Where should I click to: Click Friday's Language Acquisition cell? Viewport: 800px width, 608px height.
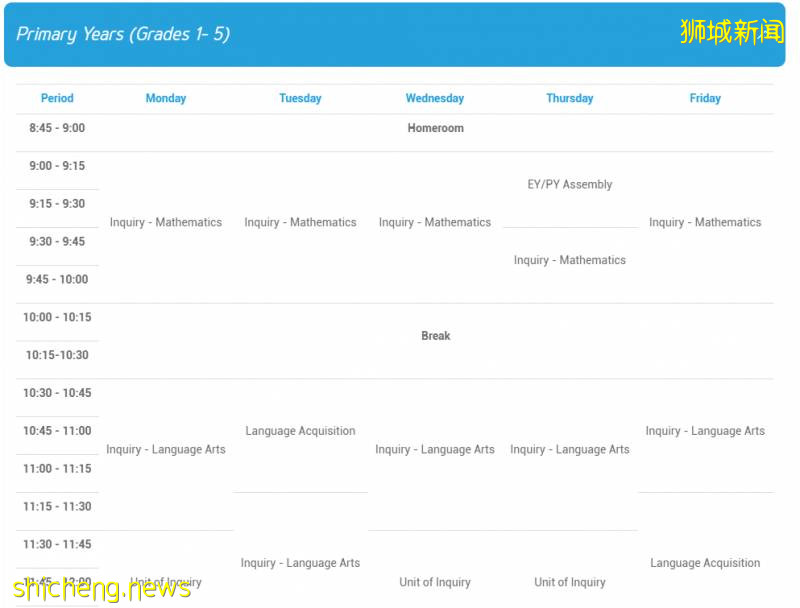tap(705, 563)
